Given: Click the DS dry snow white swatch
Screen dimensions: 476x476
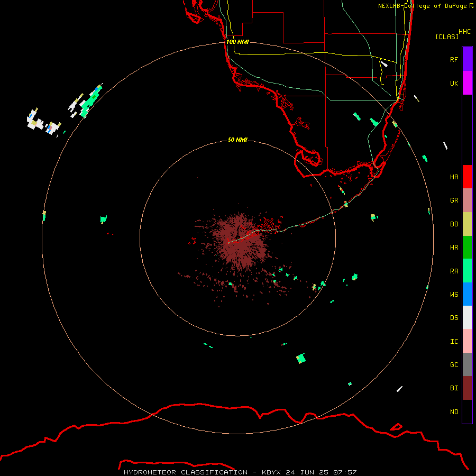Looking at the screenshot, I should tap(467, 317).
